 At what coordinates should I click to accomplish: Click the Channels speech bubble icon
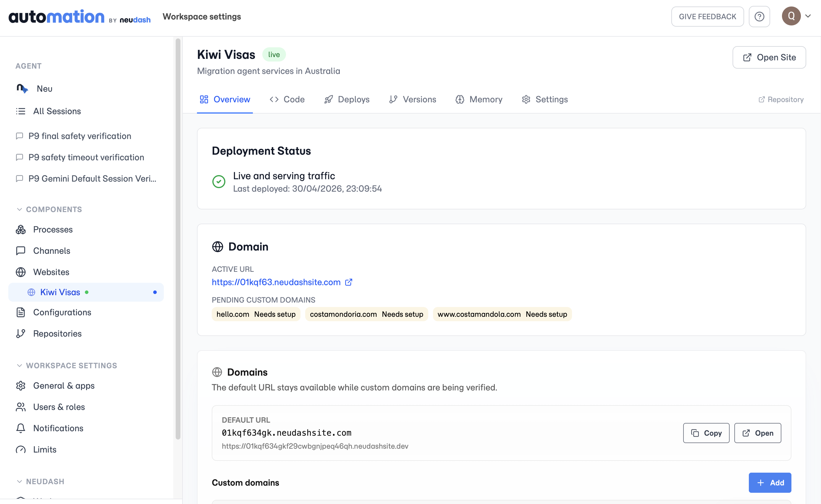[x=21, y=251]
